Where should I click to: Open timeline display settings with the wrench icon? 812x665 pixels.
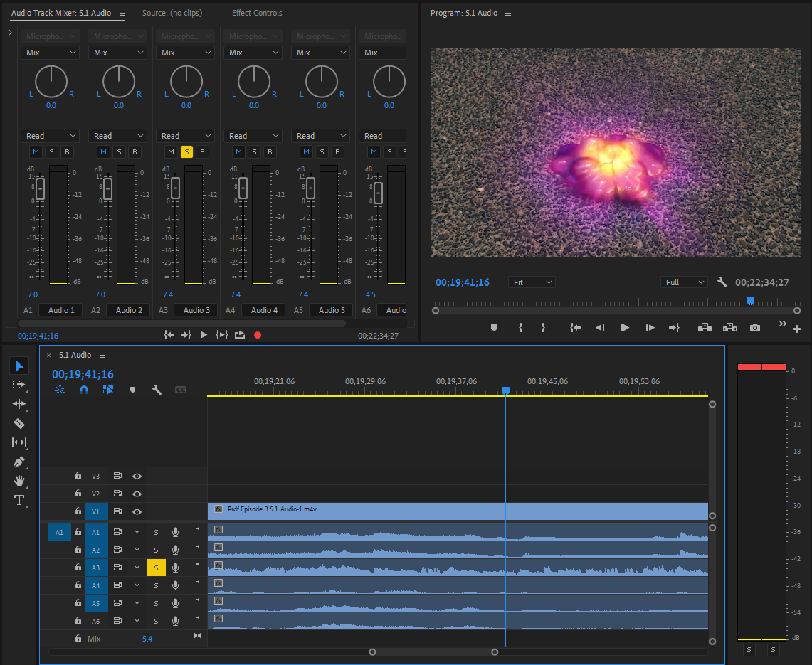157,390
